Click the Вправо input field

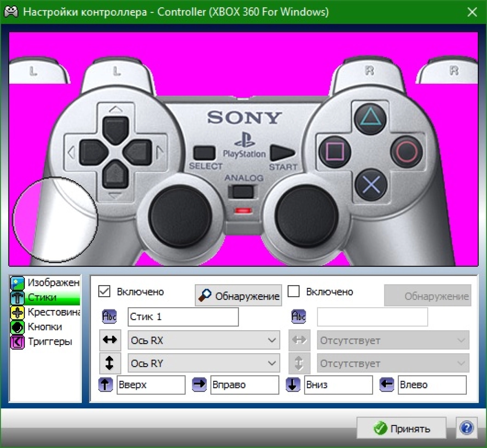(x=245, y=385)
